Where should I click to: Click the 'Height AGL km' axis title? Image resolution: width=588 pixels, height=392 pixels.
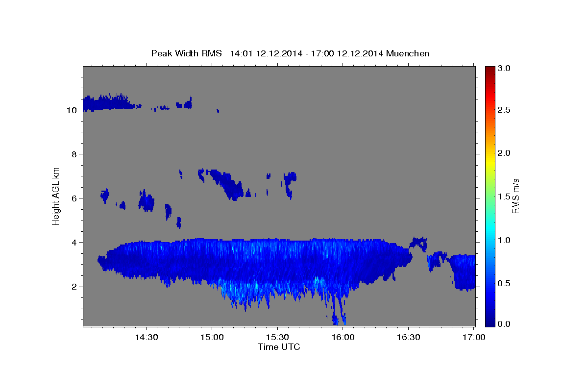click(56, 196)
